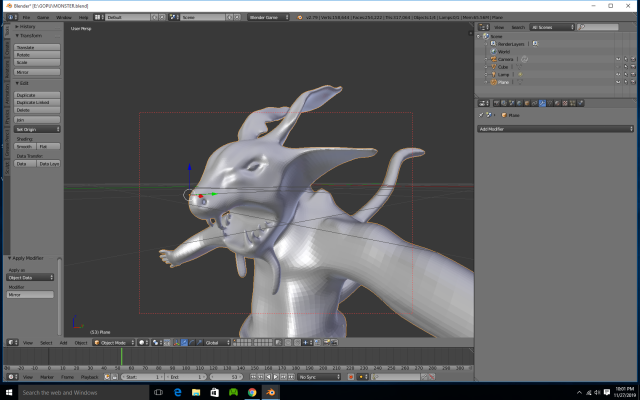Click the Plane mesh data icon in outliner
This screenshot has height=400, width=640.
pyautogui.click(x=519, y=82)
